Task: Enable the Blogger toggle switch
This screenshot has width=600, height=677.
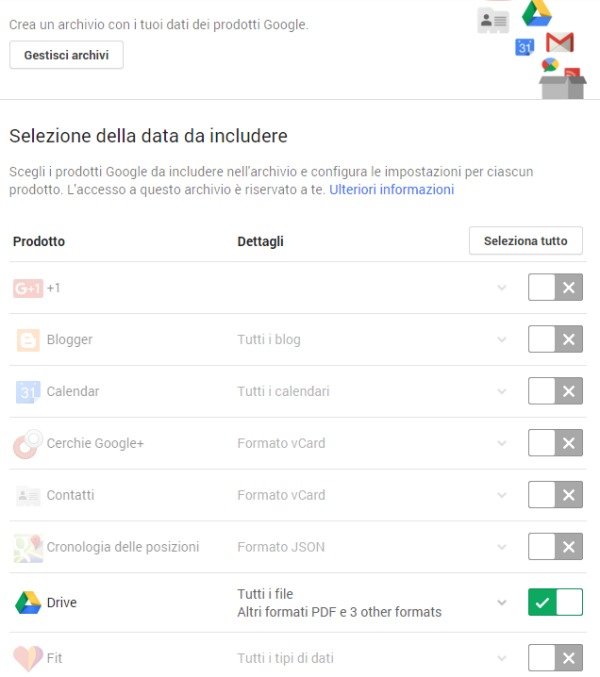Action: pyautogui.click(x=555, y=340)
